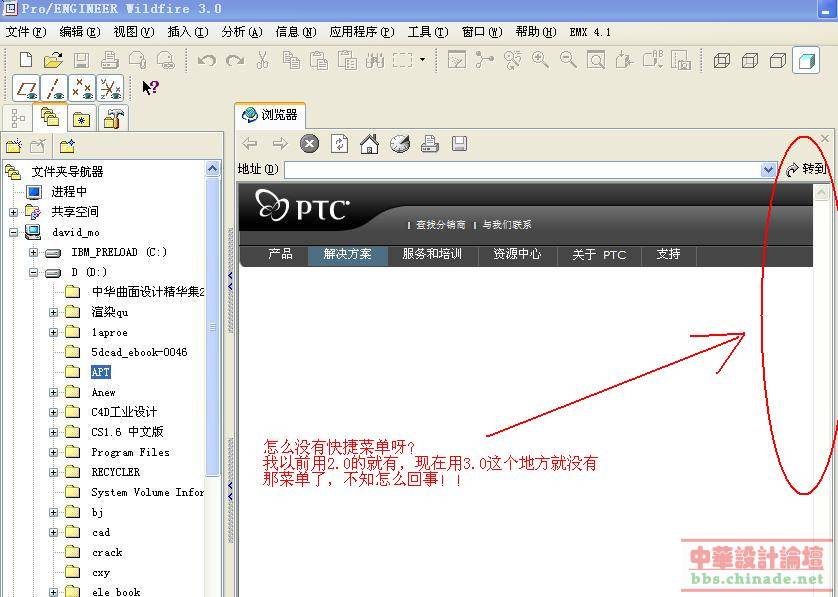Toggle datum points display
Screen dimensions: 838x597
pos(82,88)
